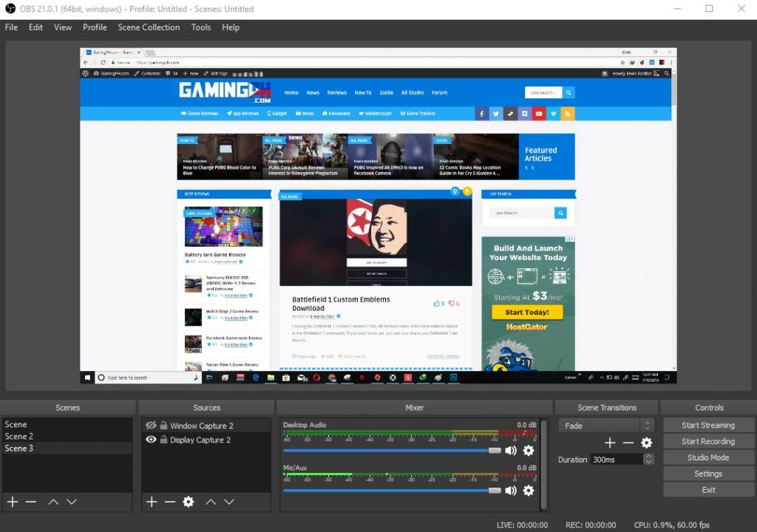Viewport: 757px width, 532px height.
Task: Move the selected scene up
Action: 53,502
